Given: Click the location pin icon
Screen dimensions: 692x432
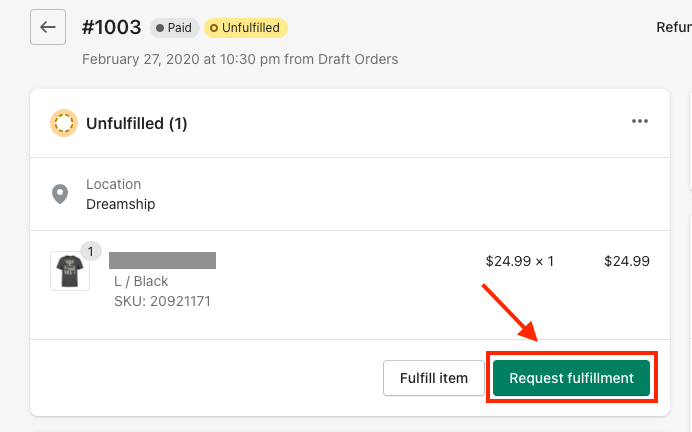Looking at the screenshot, I should [x=60, y=194].
